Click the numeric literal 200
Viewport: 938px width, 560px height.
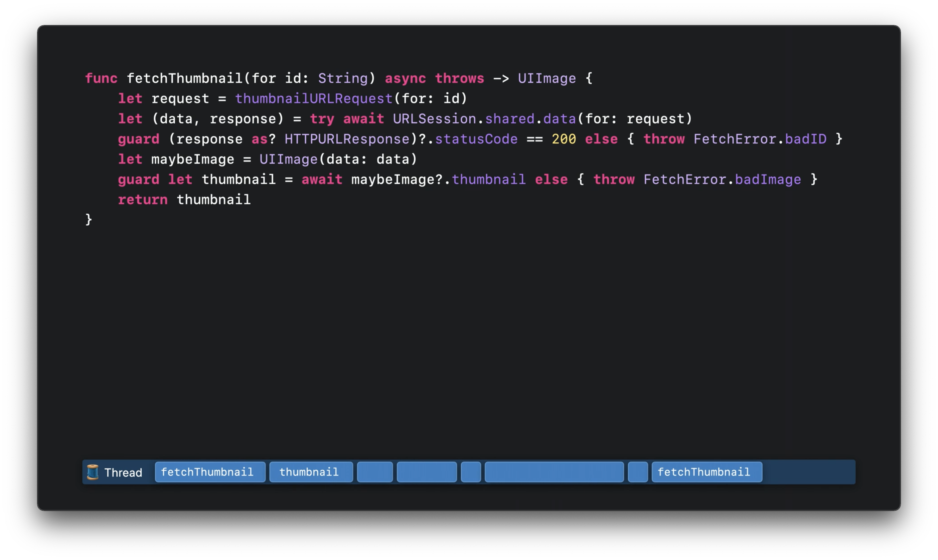coord(564,139)
